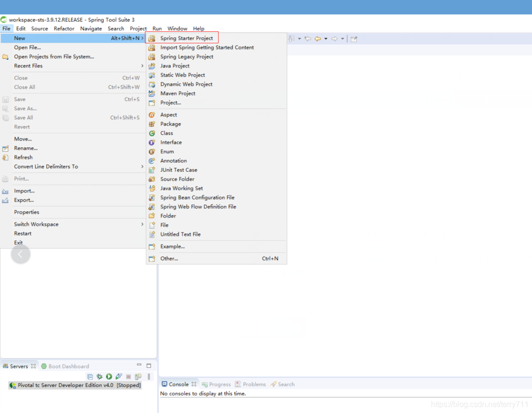Expand Switch Workspace submenu arrow
Viewport: 532px width, 413px height.
pos(142,224)
